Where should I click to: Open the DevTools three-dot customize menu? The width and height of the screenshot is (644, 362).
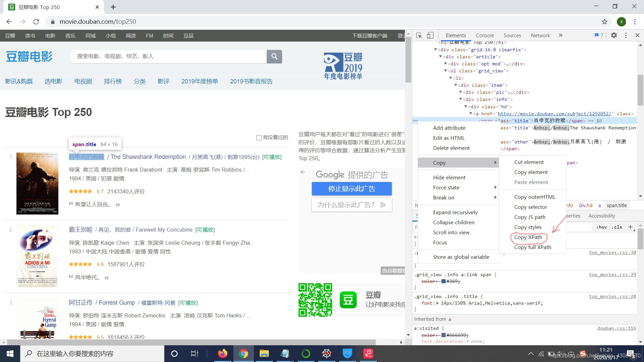(626, 35)
